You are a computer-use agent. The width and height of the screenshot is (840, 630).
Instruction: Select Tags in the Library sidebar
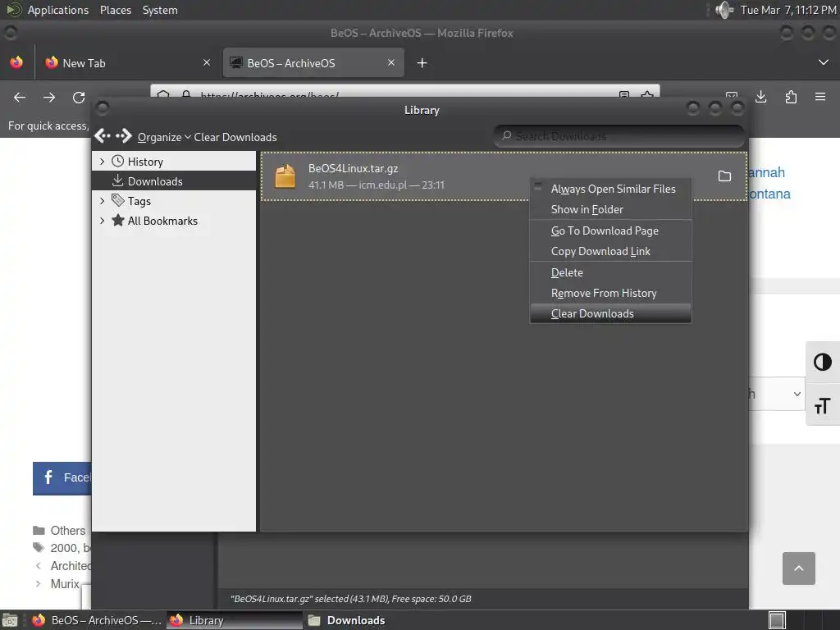(x=139, y=201)
